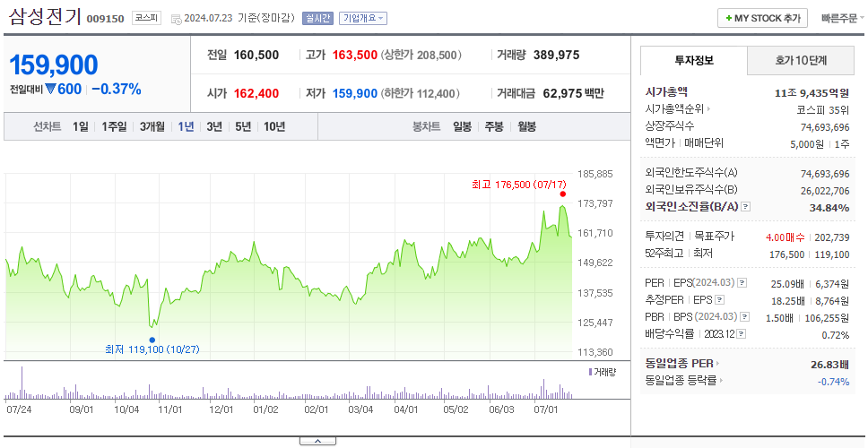
Task: Click the calendar icon beside 2024.07.23
Action: click(176, 19)
